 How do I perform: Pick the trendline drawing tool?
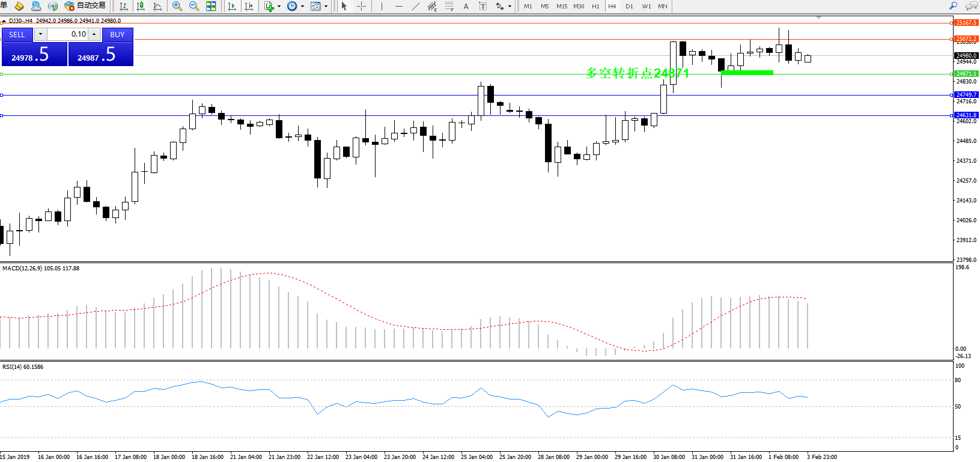click(x=415, y=6)
